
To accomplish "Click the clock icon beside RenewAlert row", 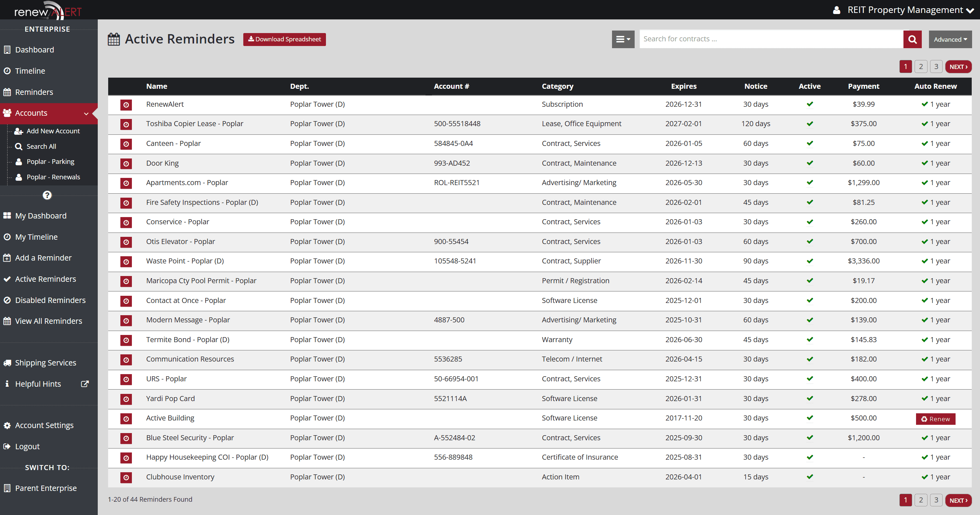I will (126, 105).
